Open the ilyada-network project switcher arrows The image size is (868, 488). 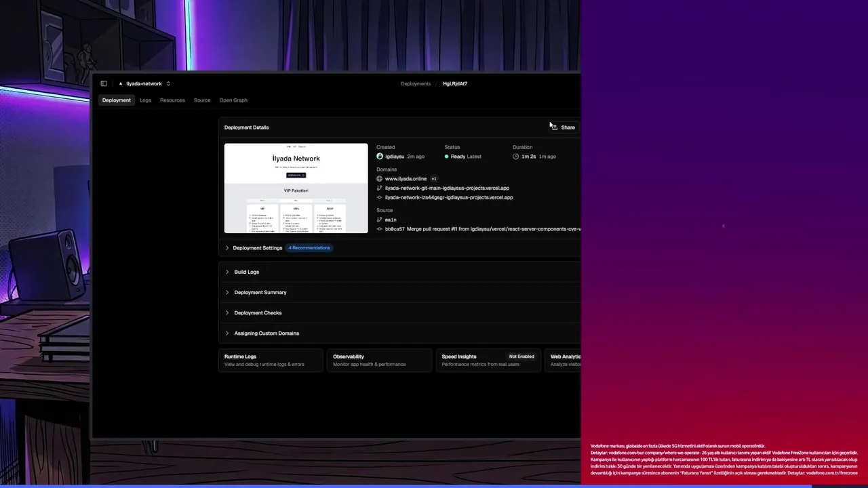pos(168,83)
